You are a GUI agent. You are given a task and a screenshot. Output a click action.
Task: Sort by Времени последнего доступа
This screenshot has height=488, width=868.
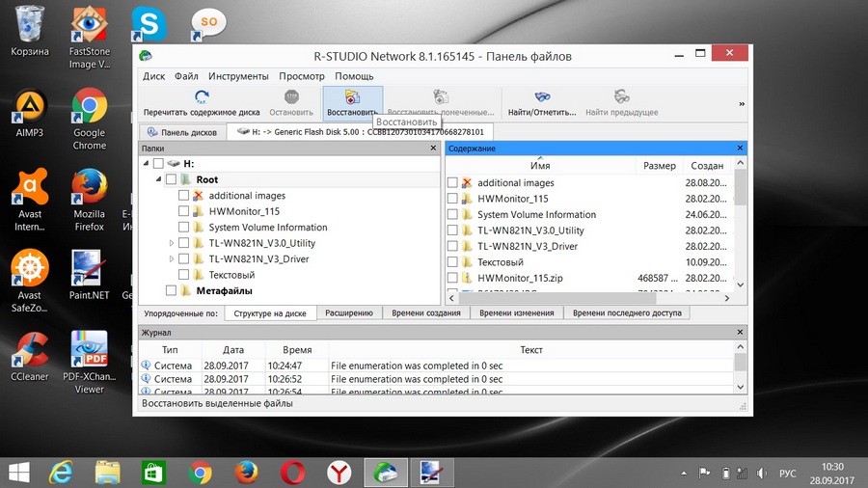(x=627, y=313)
